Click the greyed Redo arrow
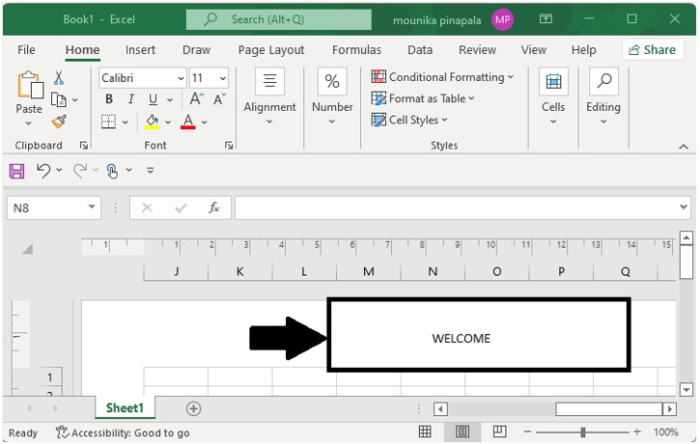Screen dimensions: 700x444 click(x=80, y=170)
